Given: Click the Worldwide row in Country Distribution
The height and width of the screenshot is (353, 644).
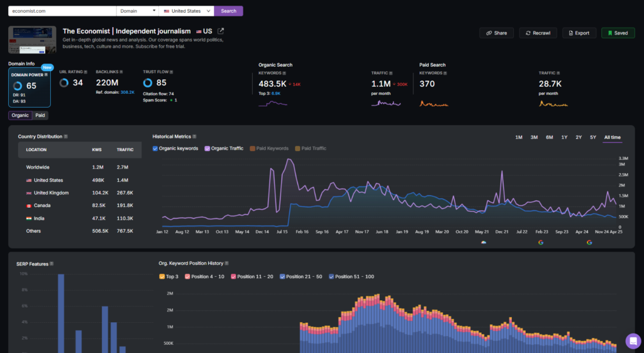Looking at the screenshot, I should pyautogui.click(x=80, y=167).
